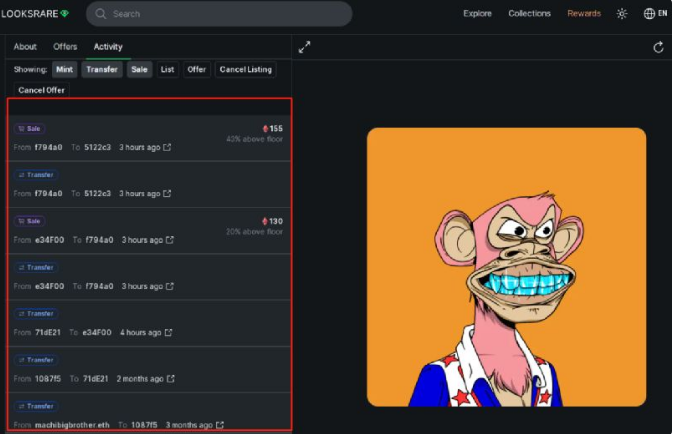
Task: Toggle the Transfer activity filter
Action: (102, 70)
